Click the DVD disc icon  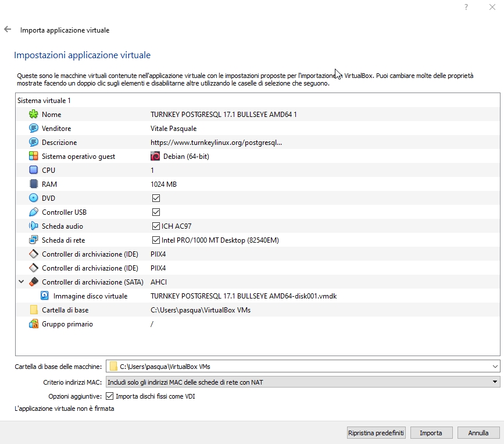coord(34,198)
